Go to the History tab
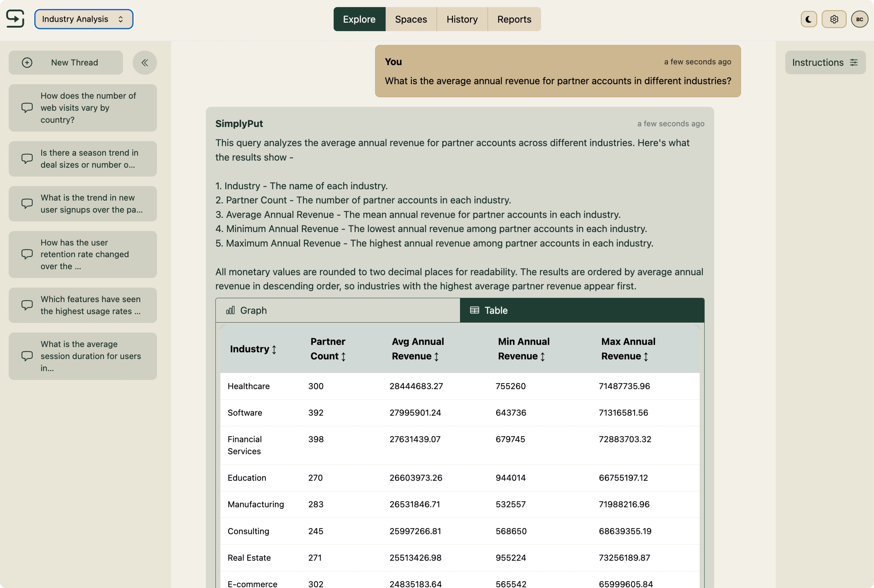The height and width of the screenshot is (588, 874). click(x=462, y=19)
